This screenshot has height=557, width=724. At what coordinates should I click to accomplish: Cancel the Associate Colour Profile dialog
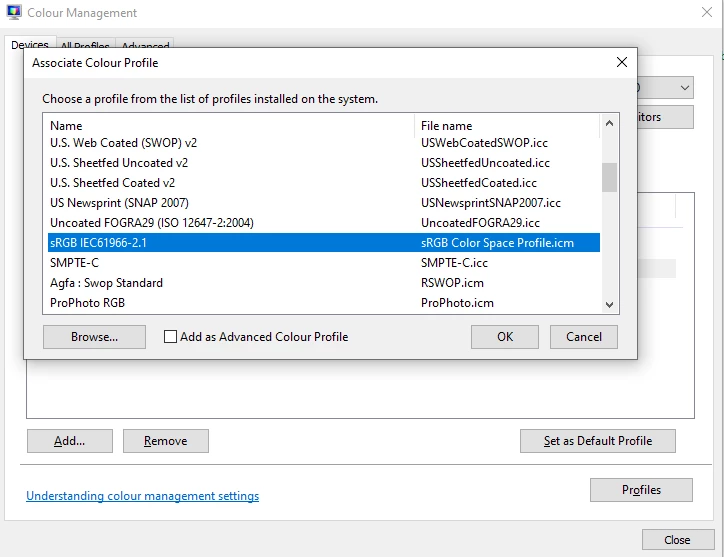point(584,337)
